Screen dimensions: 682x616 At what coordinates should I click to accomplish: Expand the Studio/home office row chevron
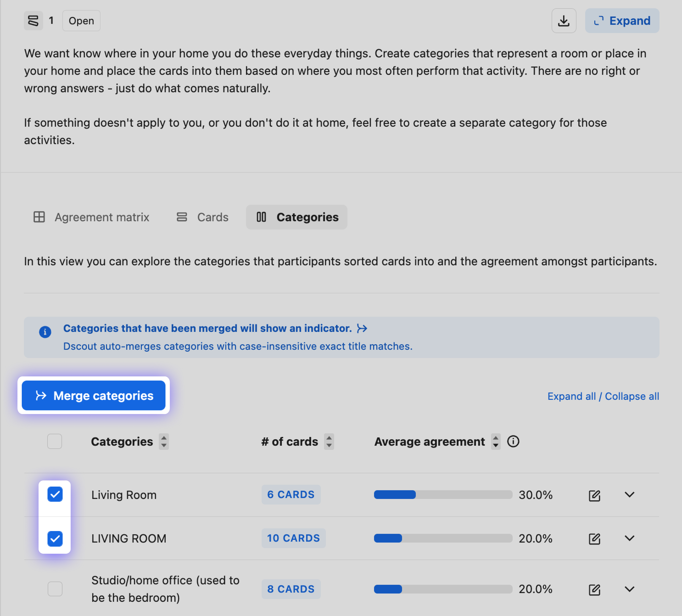(x=629, y=589)
